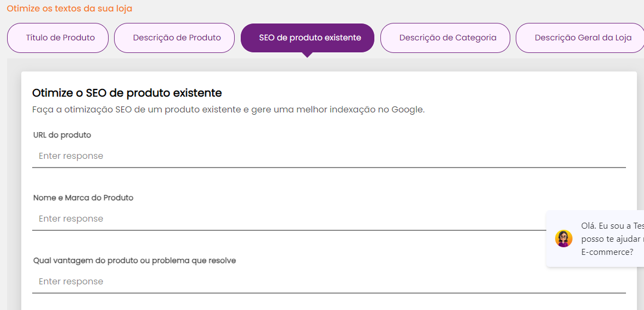644x310 pixels.
Task: Click the chat assistant avatar icon
Action: 563,239
